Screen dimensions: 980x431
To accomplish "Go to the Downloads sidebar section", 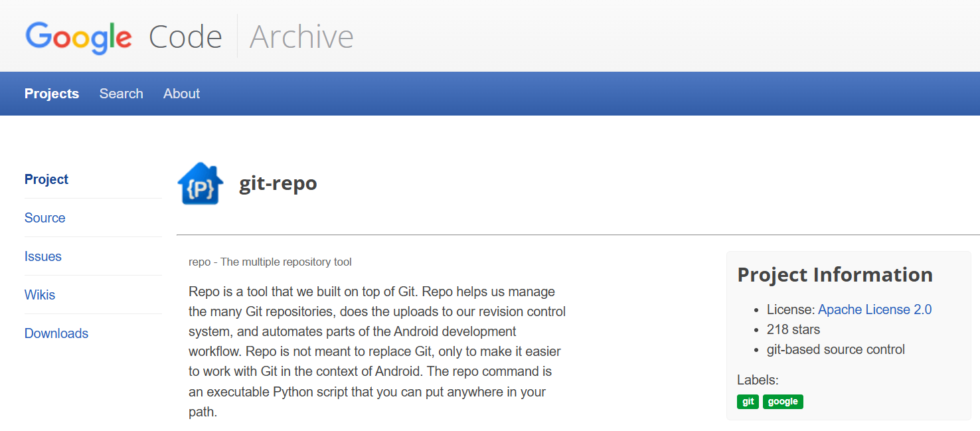I will 56,333.
